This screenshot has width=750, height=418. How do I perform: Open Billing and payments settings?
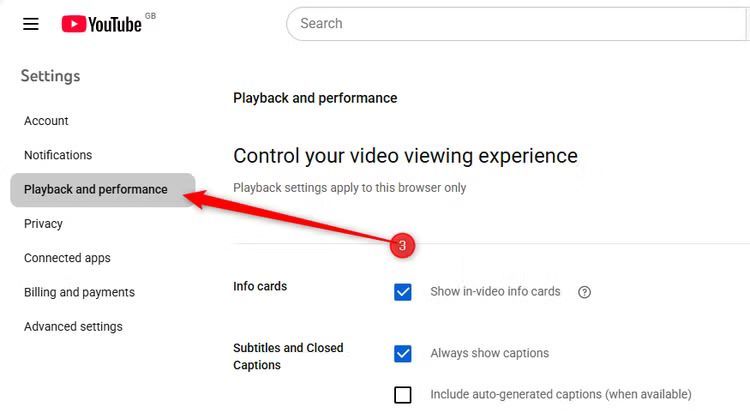[x=79, y=292]
